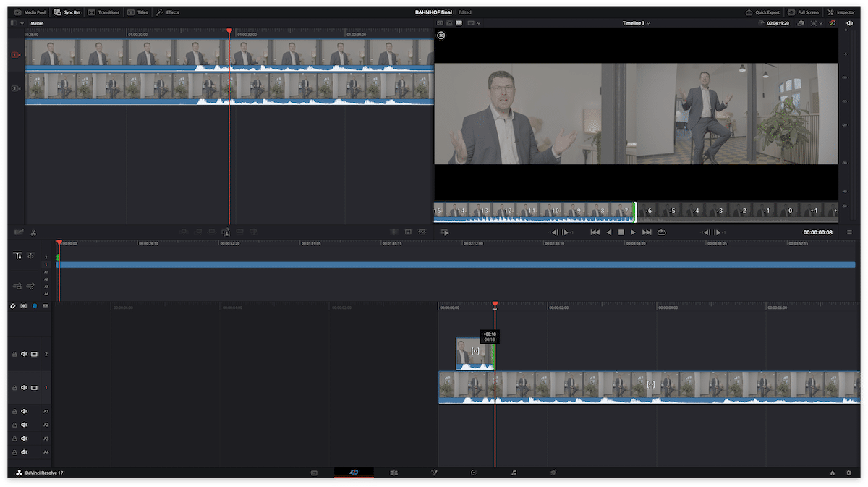
Task: Toggle timeline snapping magnet
Action: [12, 306]
